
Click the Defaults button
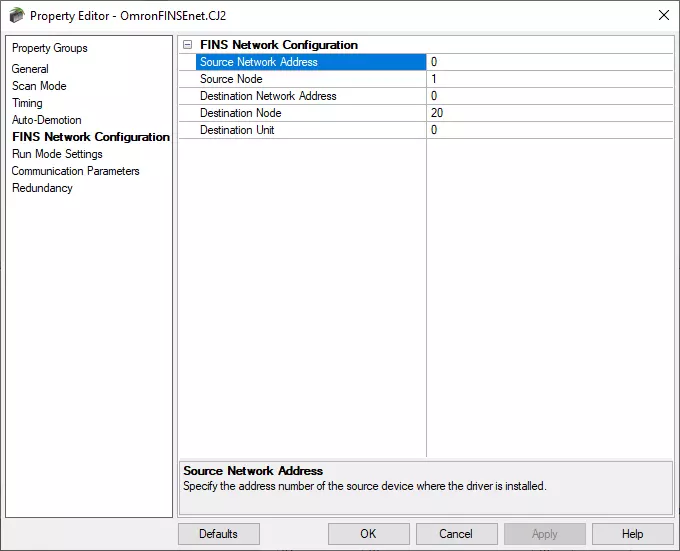[x=219, y=534]
